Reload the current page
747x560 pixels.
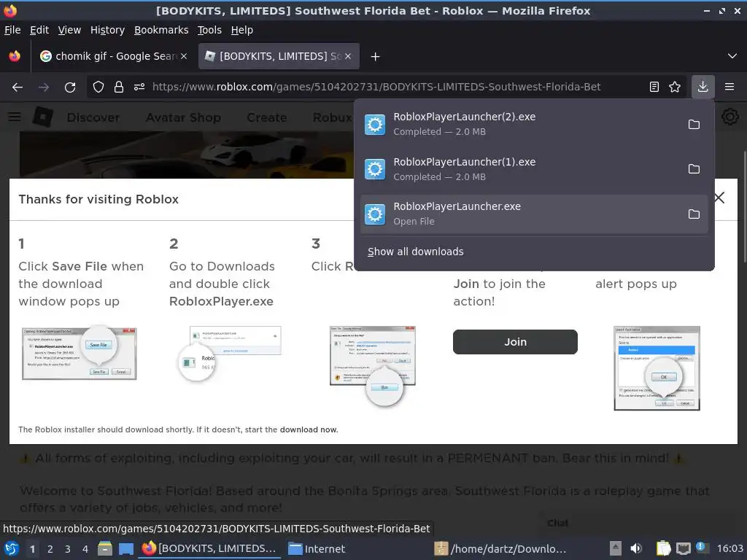[70, 87]
